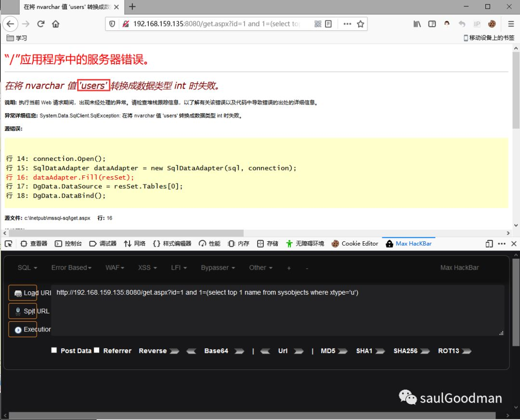Switch to 控制台 console tab
Image resolution: width=520 pixels, height=420 pixels.
pyautogui.click(x=68, y=244)
